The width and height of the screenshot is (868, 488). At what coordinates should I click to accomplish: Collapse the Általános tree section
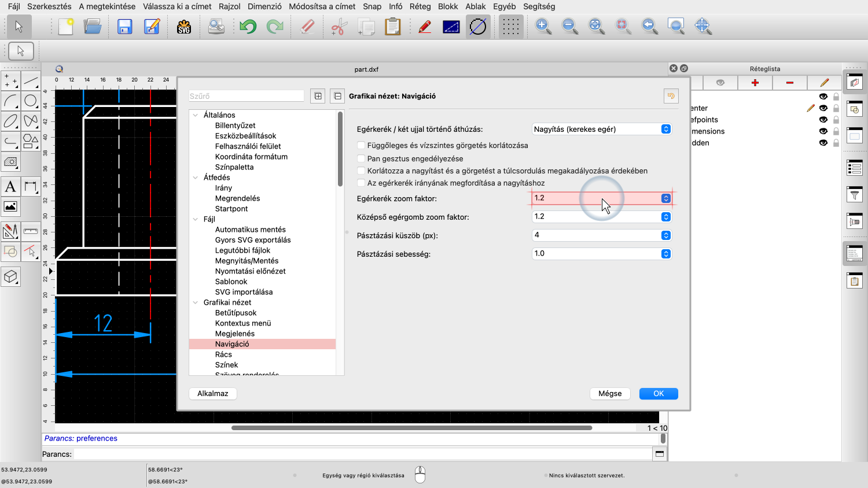pos(196,115)
